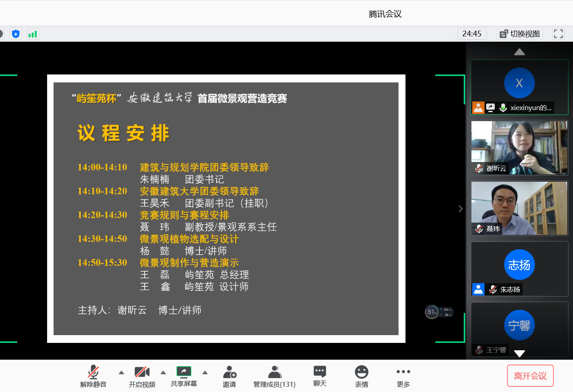Expand video options arrow beside camera

pos(163,372)
